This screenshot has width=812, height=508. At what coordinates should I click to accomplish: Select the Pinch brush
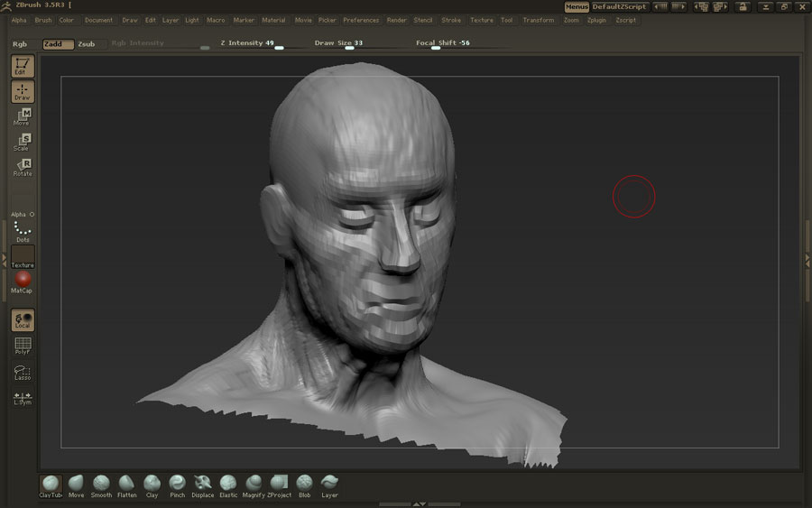(x=177, y=484)
